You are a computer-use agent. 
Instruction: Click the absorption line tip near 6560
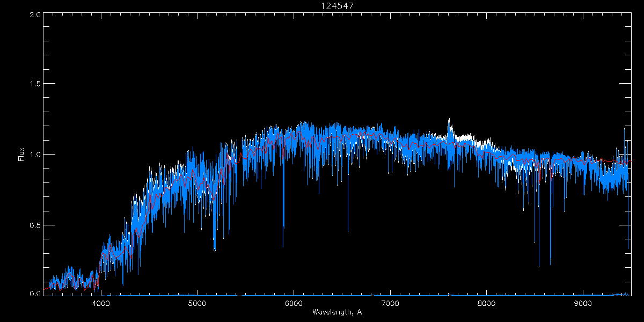tap(348, 232)
